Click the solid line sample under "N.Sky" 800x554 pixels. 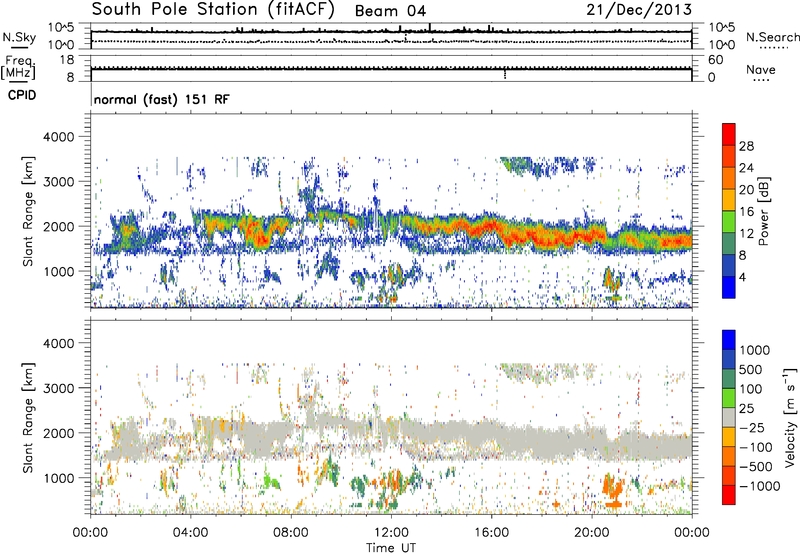pos(19,48)
